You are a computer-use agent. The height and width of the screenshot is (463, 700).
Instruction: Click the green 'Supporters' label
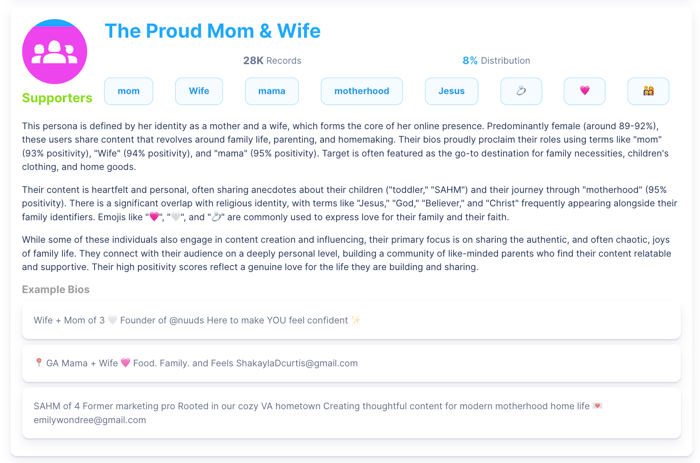57,98
